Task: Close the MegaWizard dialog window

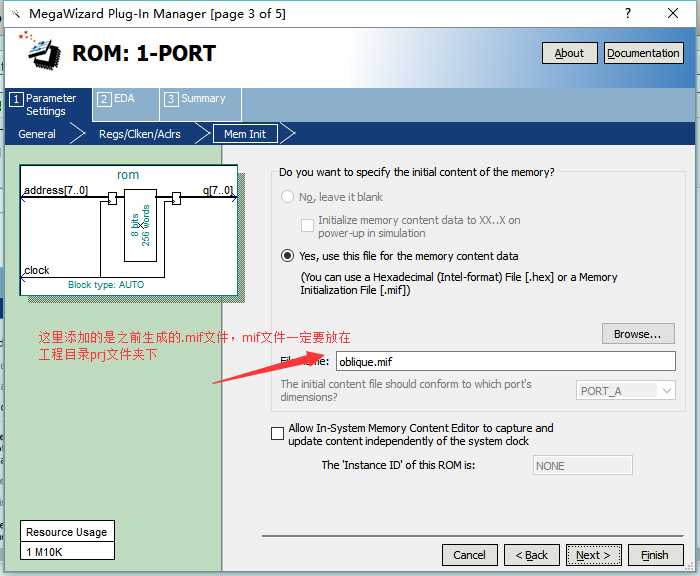Action: pyautogui.click(x=673, y=13)
